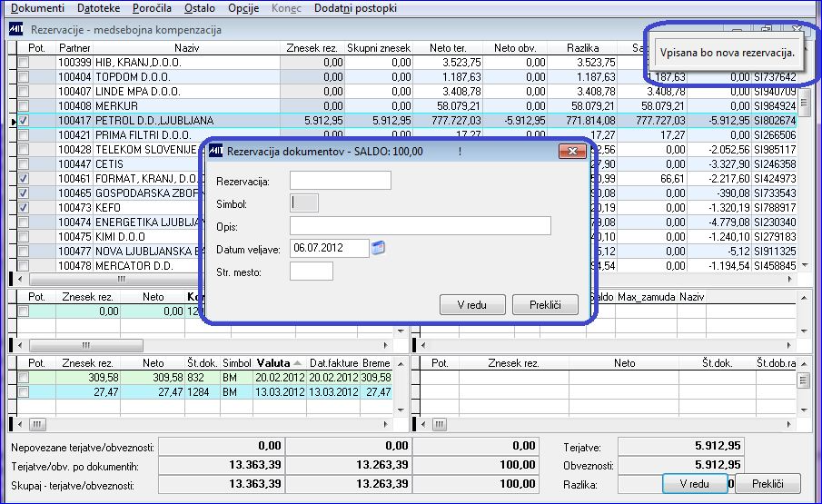Click the Str. mesto input field

pyautogui.click(x=312, y=272)
